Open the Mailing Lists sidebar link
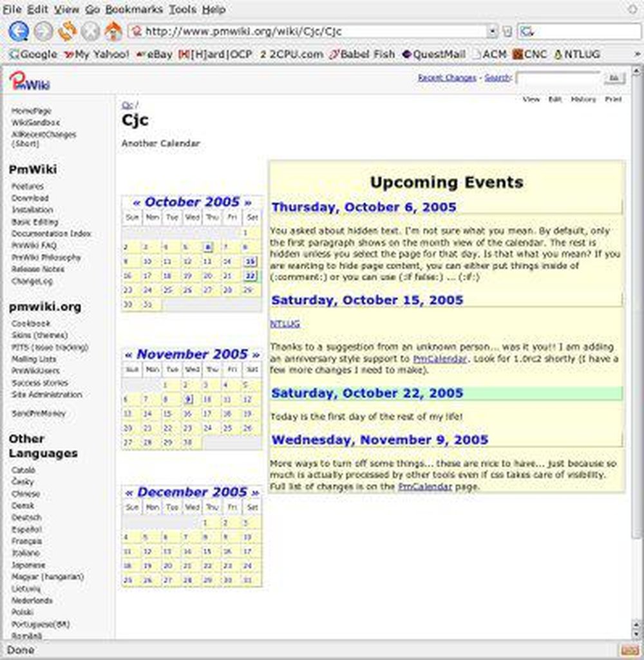Viewport: 644px width, 660px height. point(33,359)
